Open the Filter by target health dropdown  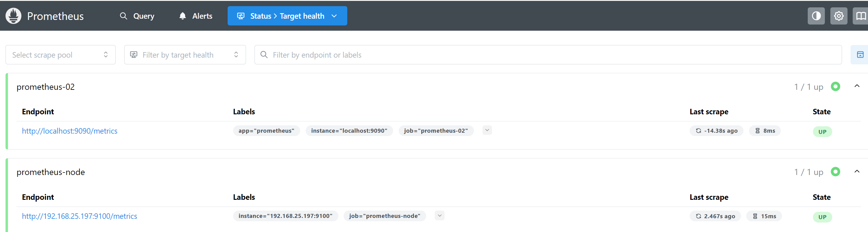(185, 55)
